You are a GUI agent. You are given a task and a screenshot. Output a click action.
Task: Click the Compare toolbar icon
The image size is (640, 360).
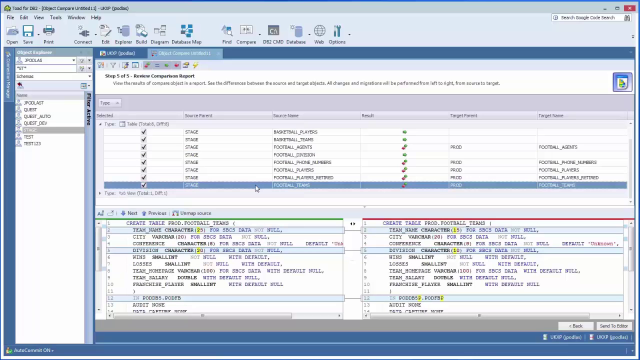246,34
